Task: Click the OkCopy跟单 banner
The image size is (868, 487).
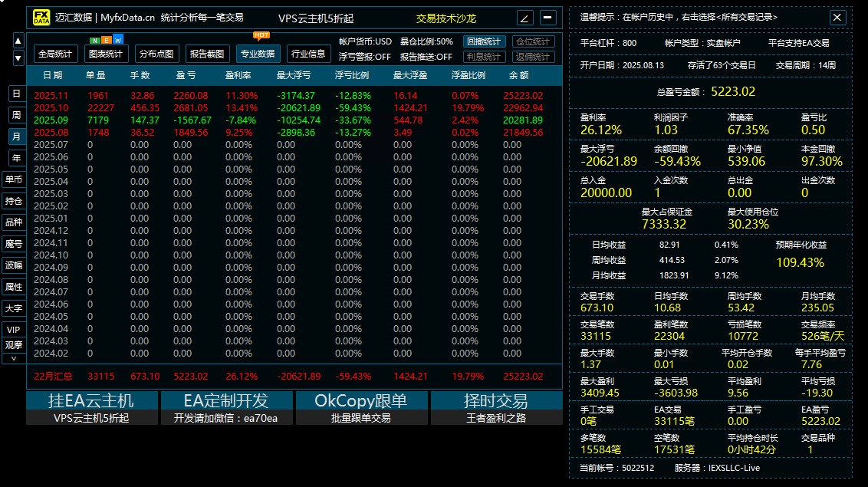Action: pos(361,408)
